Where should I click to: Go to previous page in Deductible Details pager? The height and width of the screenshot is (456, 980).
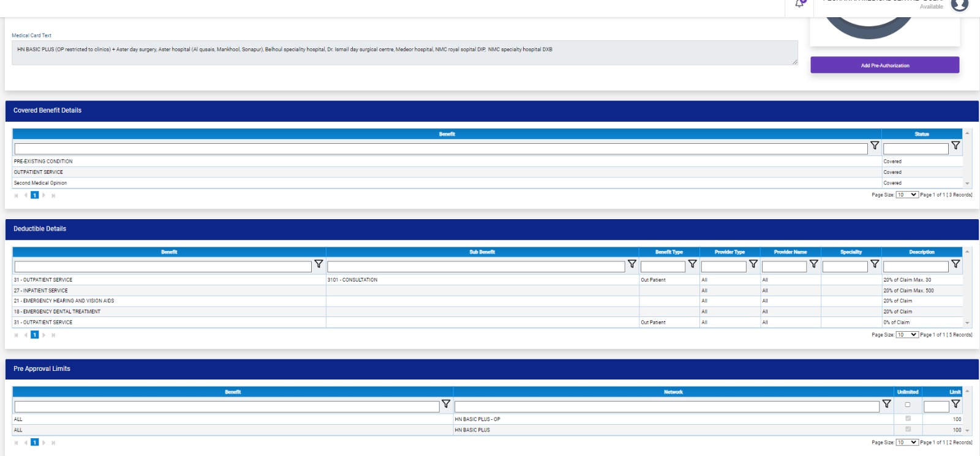26,335
